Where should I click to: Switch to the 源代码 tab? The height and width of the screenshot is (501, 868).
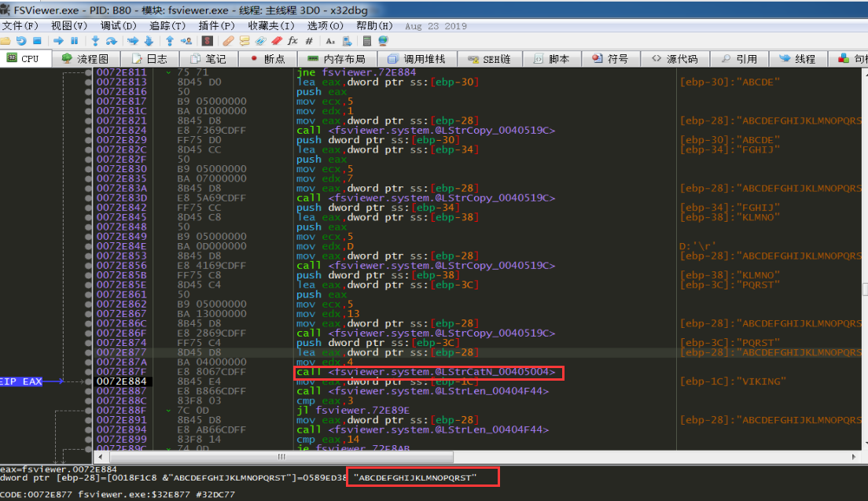(675, 59)
